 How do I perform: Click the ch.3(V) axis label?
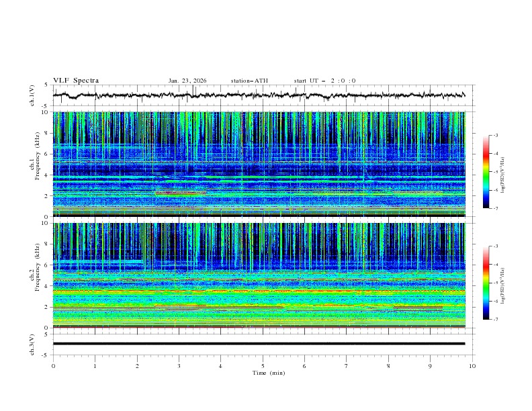point(31,344)
